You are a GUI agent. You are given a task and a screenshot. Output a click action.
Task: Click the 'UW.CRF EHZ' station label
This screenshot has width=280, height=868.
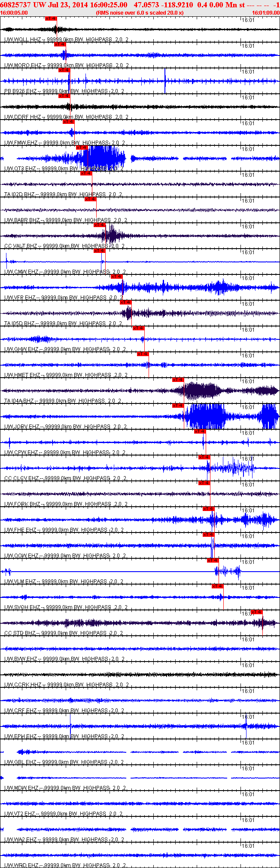(x=21, y=711)
